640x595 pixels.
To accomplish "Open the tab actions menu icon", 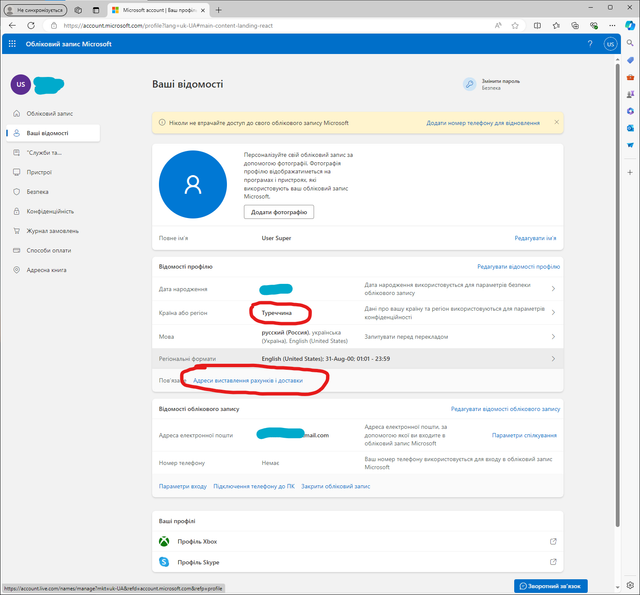I will click(96, 10).
